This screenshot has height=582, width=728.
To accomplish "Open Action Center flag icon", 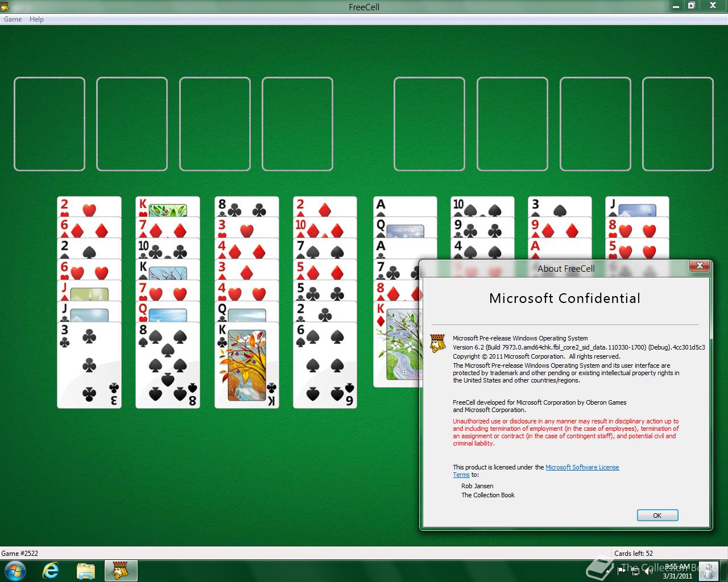I will point(621,571).
